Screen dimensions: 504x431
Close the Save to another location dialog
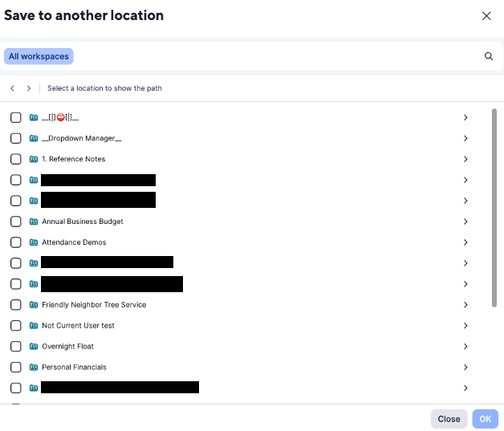(486, 16)
